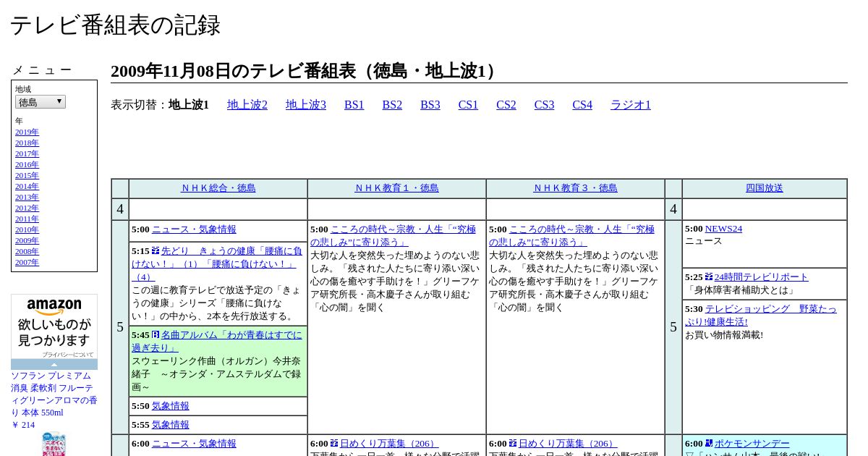Switch to the CS4 listing
This screenshot has height=456, width=868.
coord(582,105)
